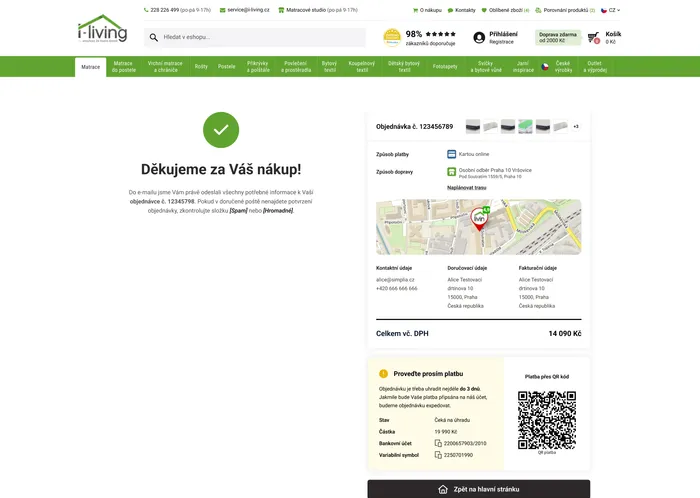Screen dimensions: 700x498
Task: Click the envelope icon by service@i-living.cz
Action: coord(222,10)
